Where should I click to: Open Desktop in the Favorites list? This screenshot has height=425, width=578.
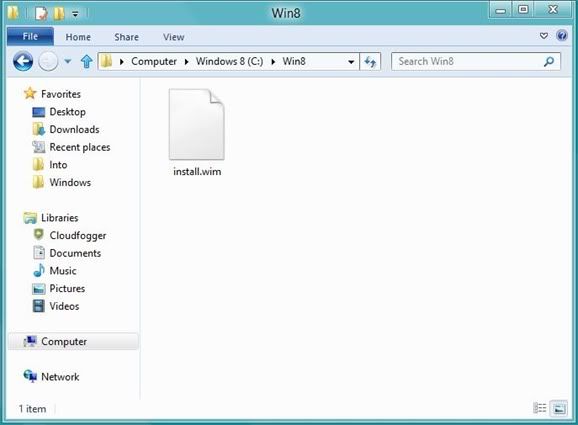coord(67,112)
